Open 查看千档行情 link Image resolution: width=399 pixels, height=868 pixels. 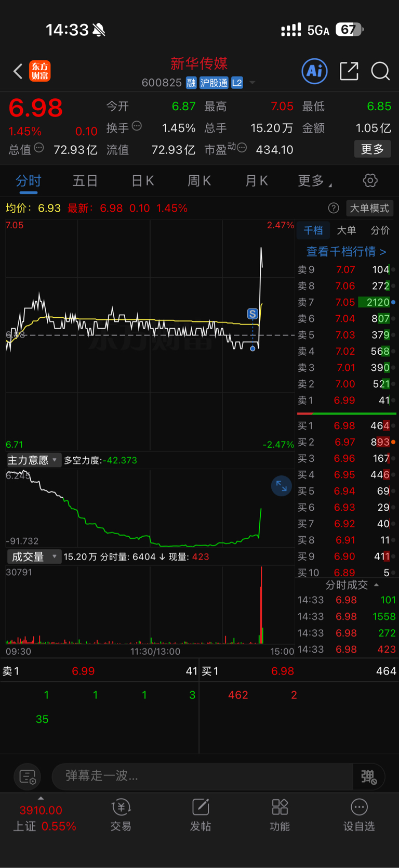pyautogui.click(x=346, y=252)
